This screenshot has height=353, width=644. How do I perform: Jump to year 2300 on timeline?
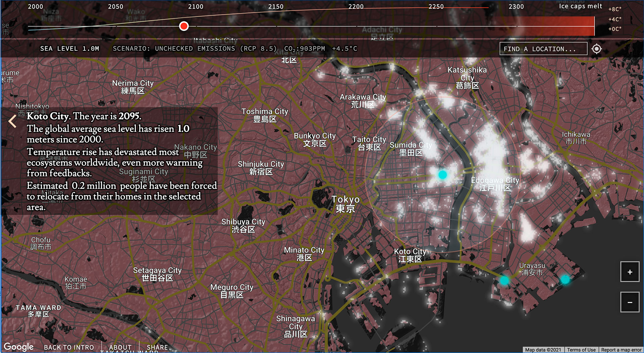516,6
